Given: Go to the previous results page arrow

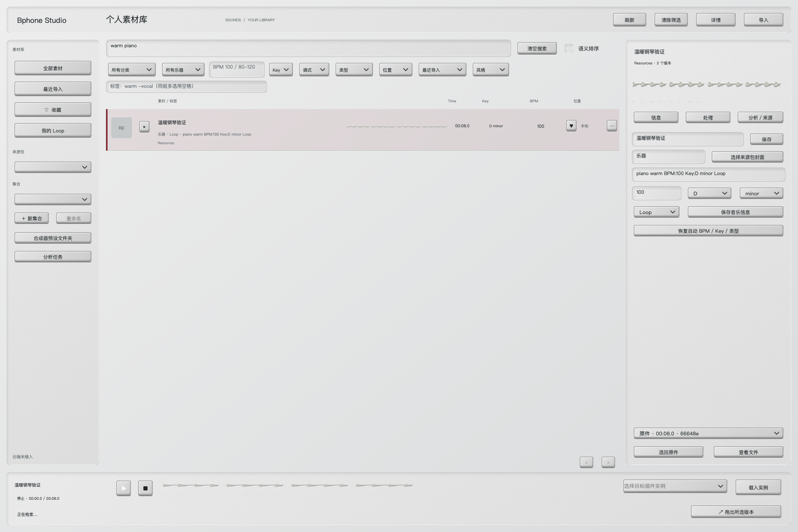Looking at the screenshot, I should pos(587,462).
